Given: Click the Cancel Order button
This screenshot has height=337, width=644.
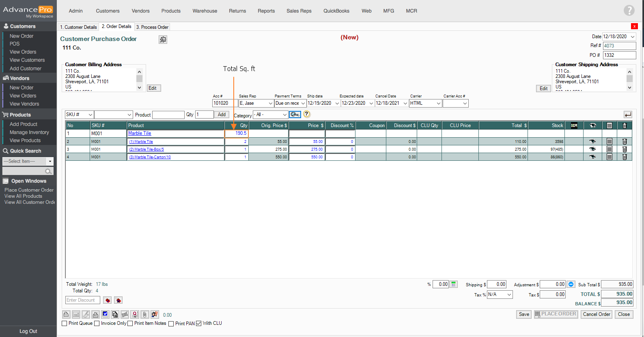Looking at the screenshot, I should click(596, 314).
